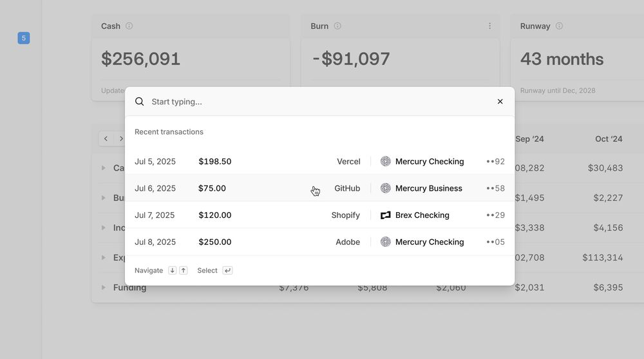Click the Brex logo beside Brex Checking

pyautogui.click(x=385, y=215)
